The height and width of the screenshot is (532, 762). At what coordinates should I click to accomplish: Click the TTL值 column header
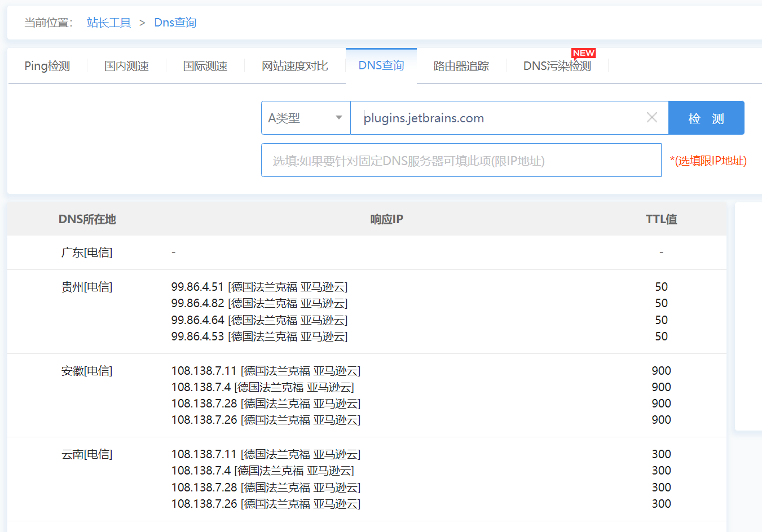click(661, 219)
